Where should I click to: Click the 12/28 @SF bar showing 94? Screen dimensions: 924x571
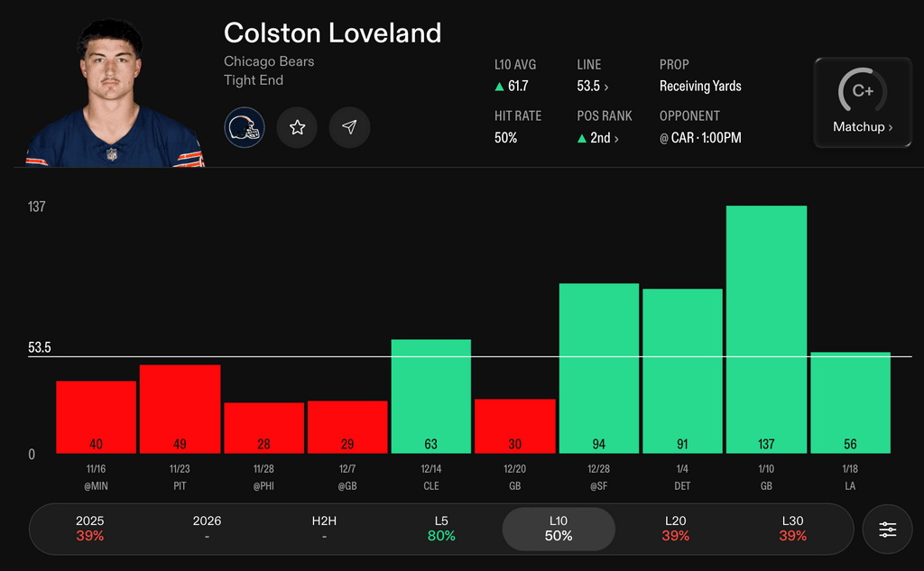[599, 368]
